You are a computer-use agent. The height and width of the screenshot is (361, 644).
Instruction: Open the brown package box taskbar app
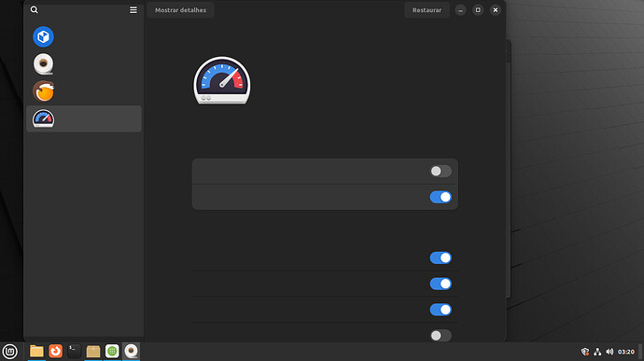(93, 351)
